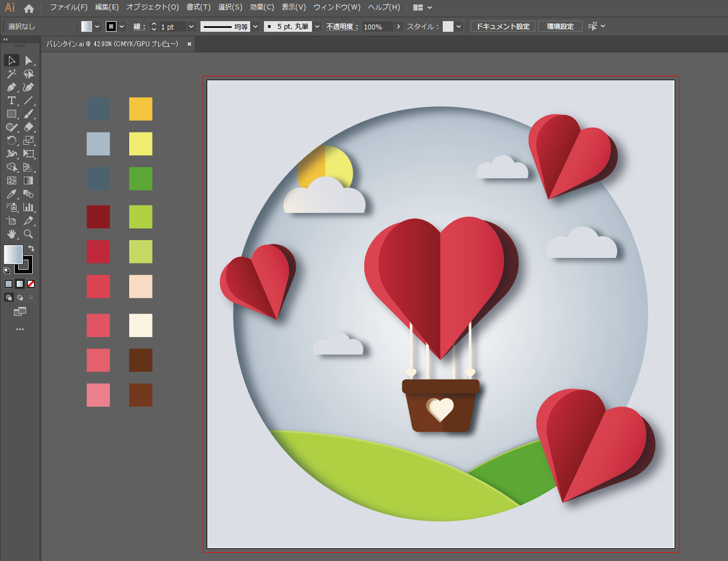The width and height of the screenshot is (728, 561).
Task: Select the Mesh tool
Action: coord(12,180)
